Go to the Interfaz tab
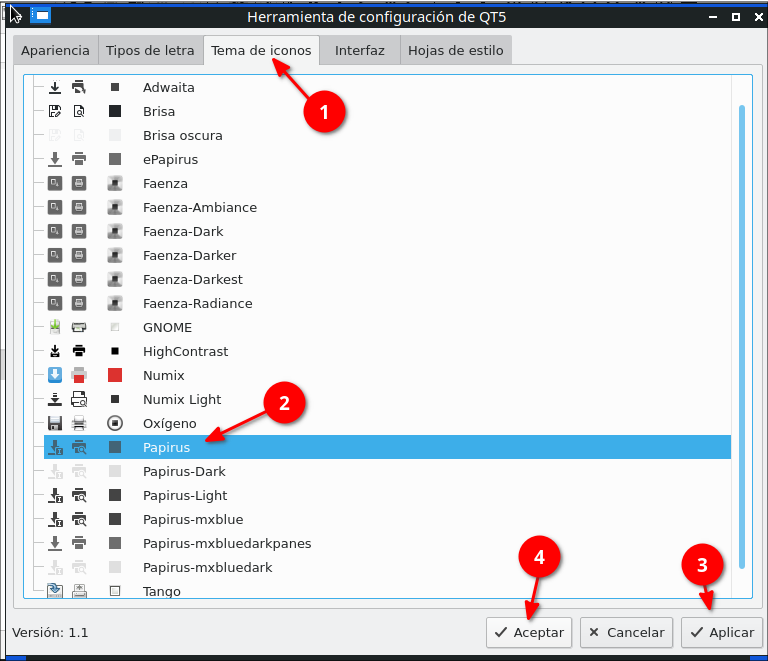The image size is (768, 661). point(360,50)
